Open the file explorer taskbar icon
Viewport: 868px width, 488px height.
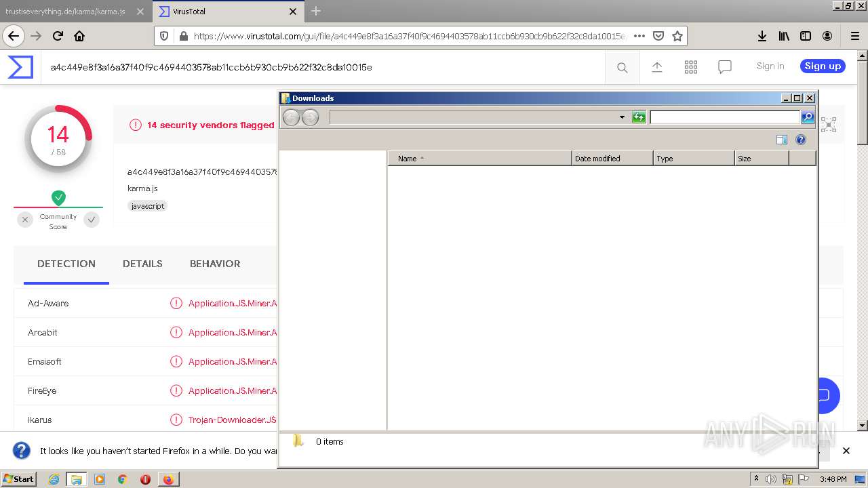(77, 479)
